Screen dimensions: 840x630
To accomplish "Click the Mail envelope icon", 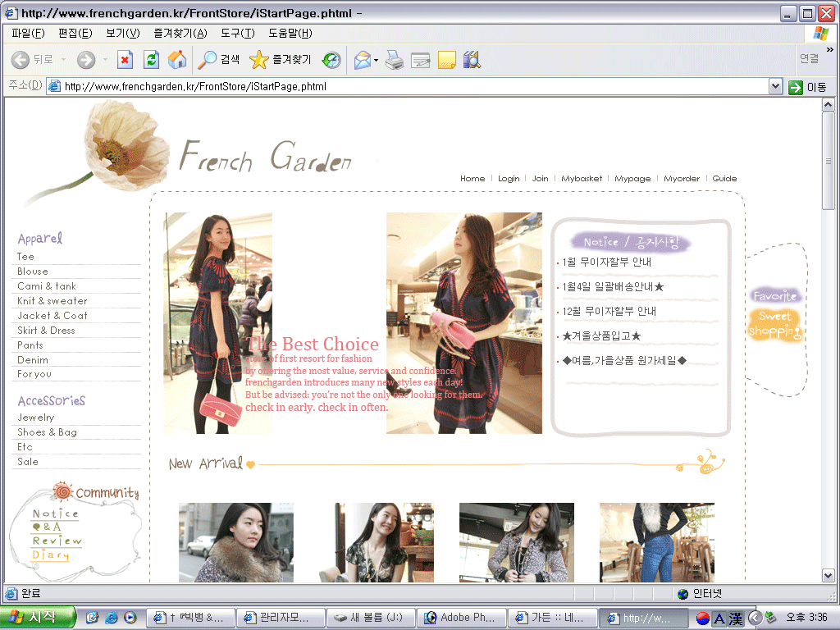I will 363,60.
